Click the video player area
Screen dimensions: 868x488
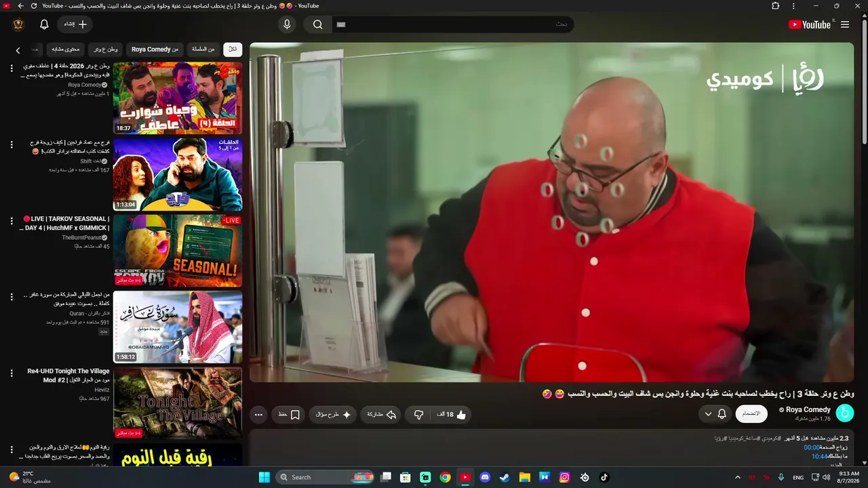point(551,212)
